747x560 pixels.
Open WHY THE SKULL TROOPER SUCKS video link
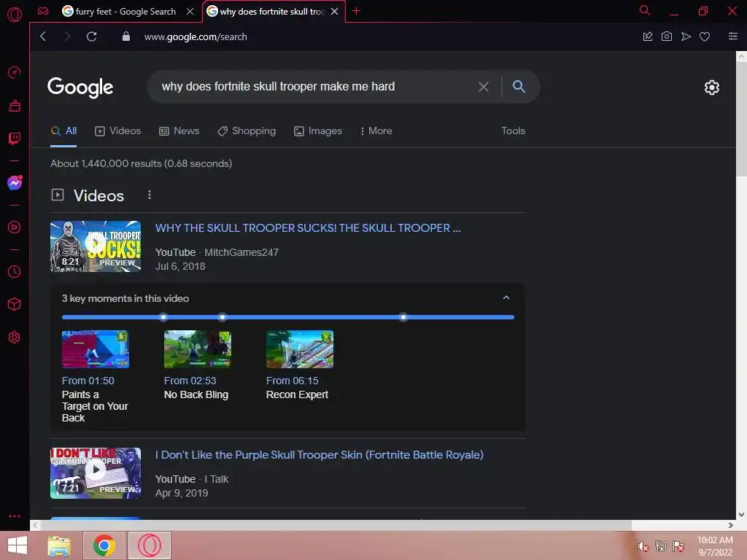point(308,228)
